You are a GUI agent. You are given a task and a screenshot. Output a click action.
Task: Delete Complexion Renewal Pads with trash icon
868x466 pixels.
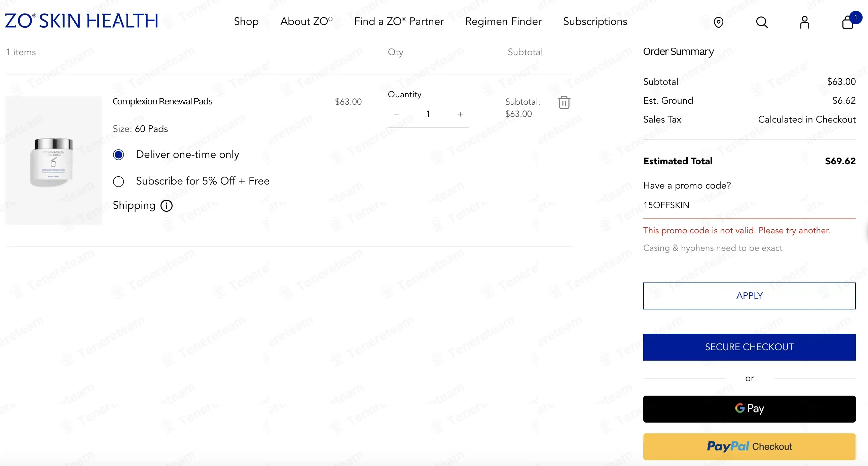point(564,102)
